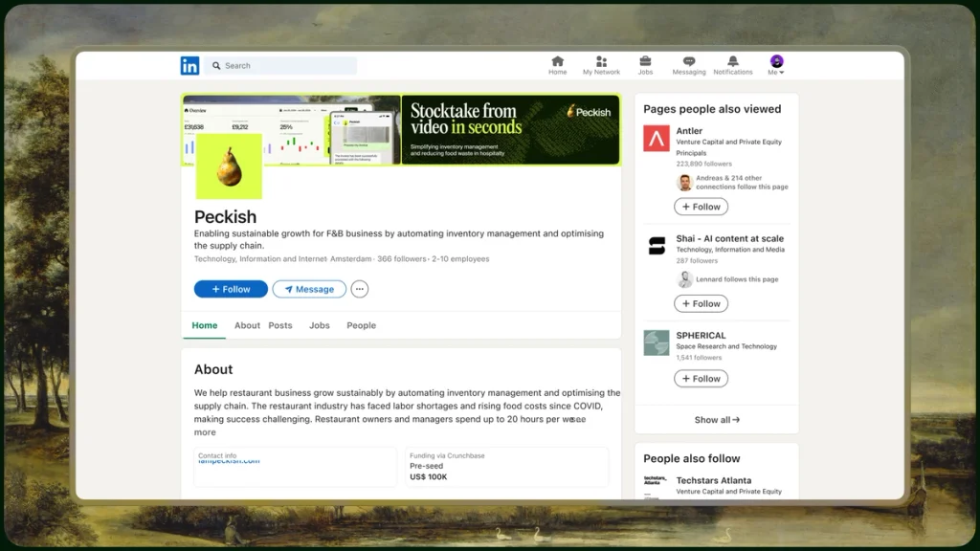Open the three-dots more options button
Screen dimensions: 980x551
[x=360, y=289]
